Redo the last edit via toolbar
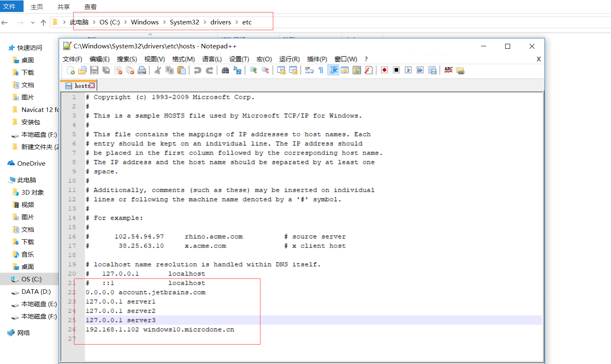Viewport: 611px width, 364px height. (x=209, y=70)
